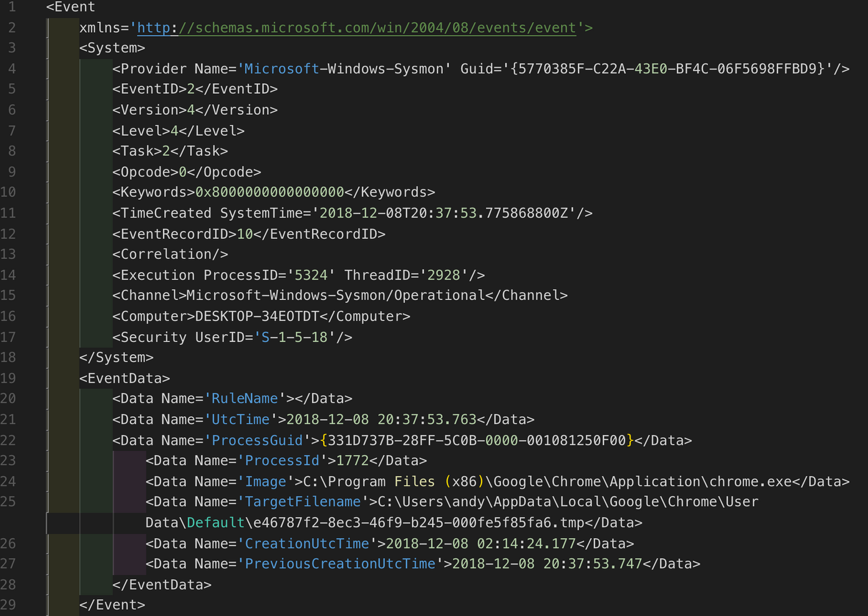The width and height of the screenshot is (868, 616).
Task: Click the Task element with value 2
Action: point(170,151)
